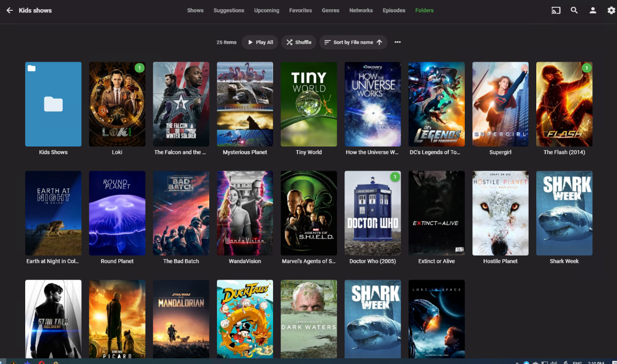Click the Shuffle button

(x=299, y=42)
